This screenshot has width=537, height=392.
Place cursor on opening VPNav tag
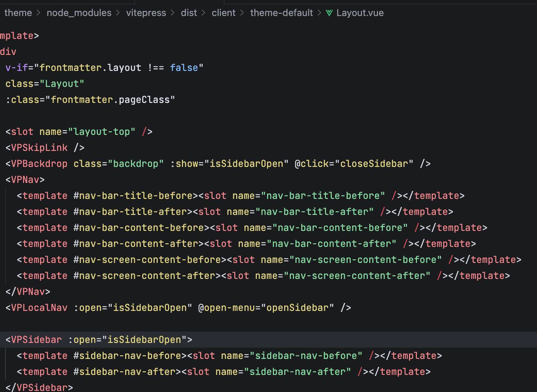(x=28, y=180)
